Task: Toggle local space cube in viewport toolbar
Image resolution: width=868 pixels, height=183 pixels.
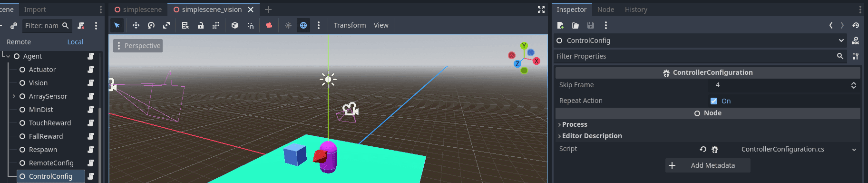Action: click(235, 25)
